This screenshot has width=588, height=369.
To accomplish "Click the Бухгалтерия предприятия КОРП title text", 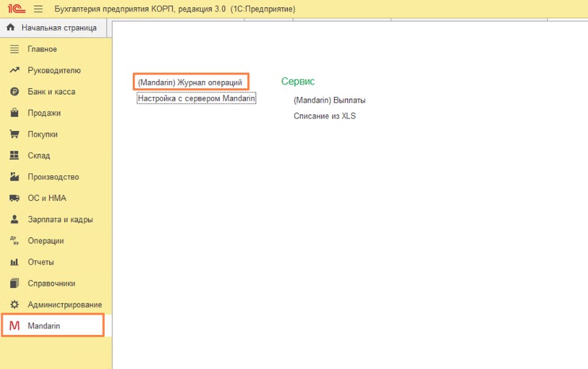I will click(175, 9).
